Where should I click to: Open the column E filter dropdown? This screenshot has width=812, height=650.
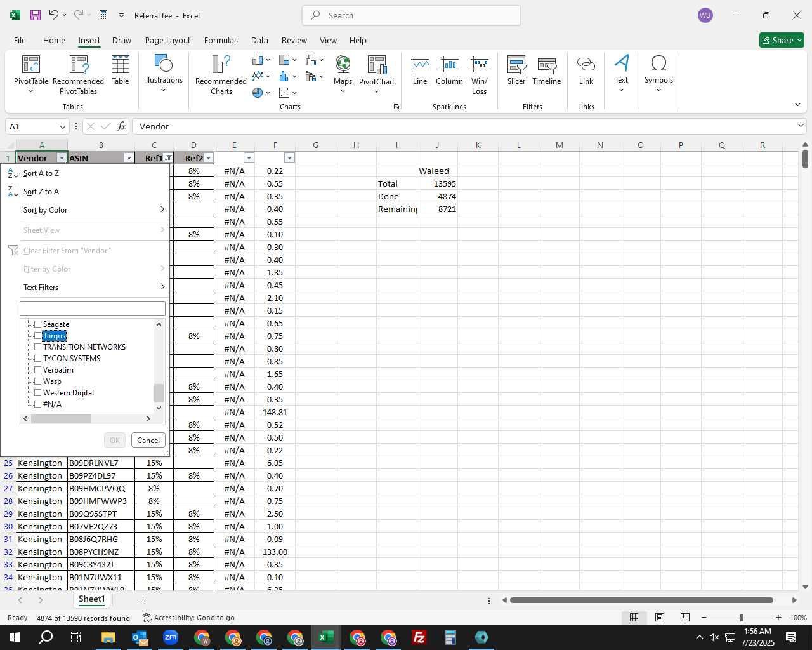tap(249, 158)
